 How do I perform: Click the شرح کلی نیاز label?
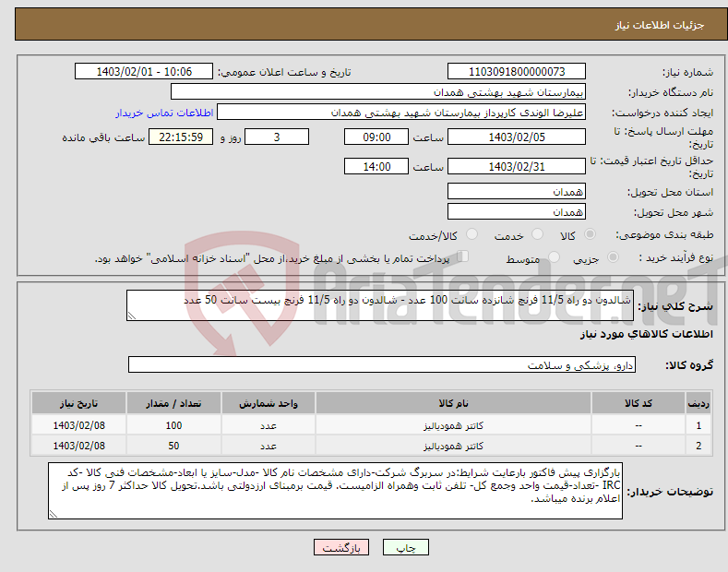coord(675,306)
